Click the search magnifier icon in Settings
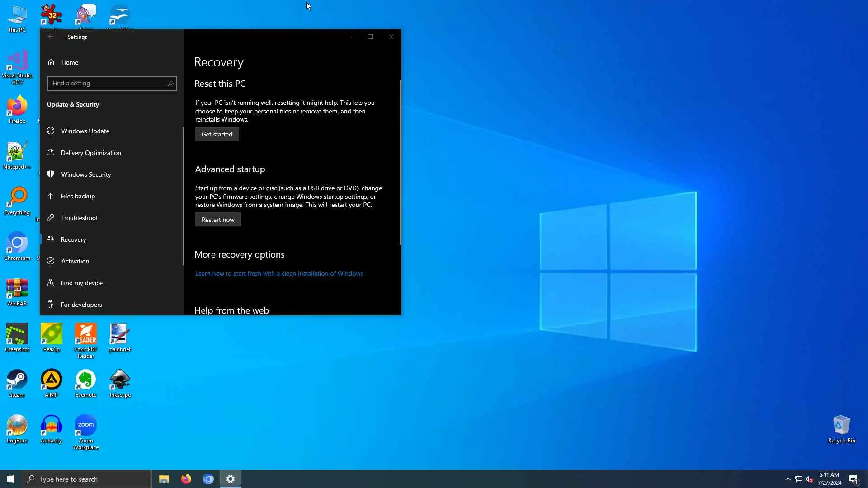Screen dimensions: 868x488 tap(170, 84)
